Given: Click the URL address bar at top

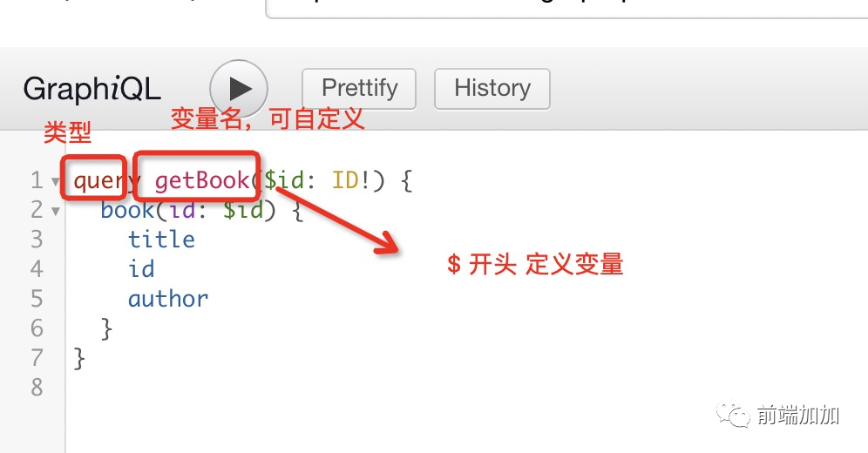Looking at the screenshot, I should coord(566,9).
